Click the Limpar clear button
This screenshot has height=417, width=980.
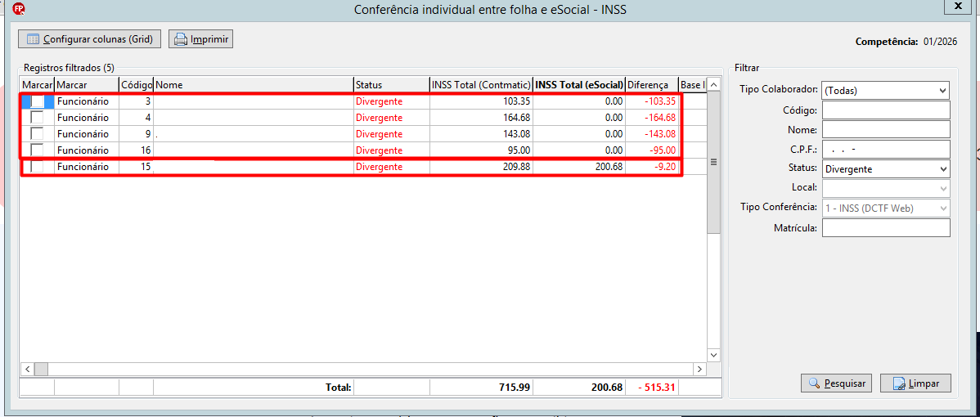click(x=915, y=383)
